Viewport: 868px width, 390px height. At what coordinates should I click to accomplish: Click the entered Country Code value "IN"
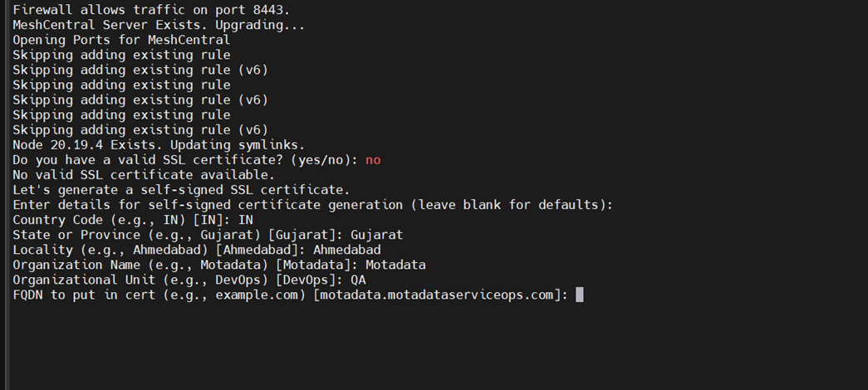click(x=245, y=220)
